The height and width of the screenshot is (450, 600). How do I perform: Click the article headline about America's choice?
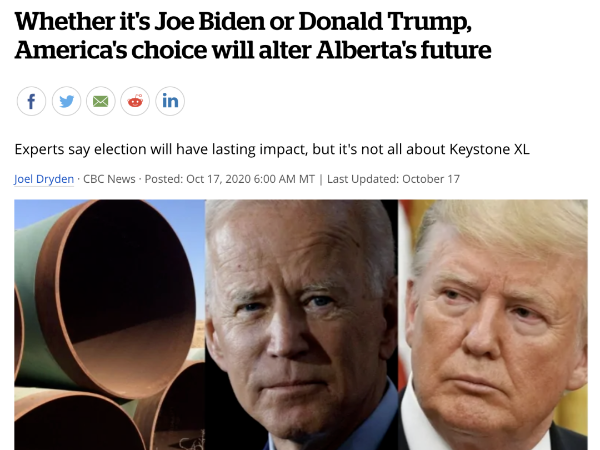253,36
